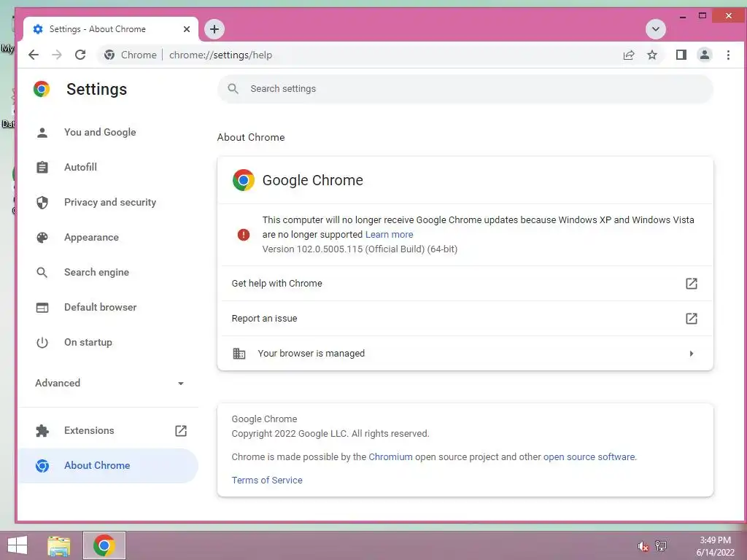Click the Version 102.0.5005.115 text
Viewport: 747px width, 560px height.
pos(360,249)
